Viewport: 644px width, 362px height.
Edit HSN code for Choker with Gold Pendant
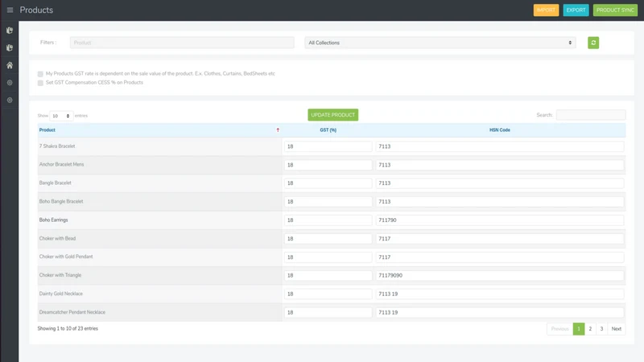click(499, 257)
